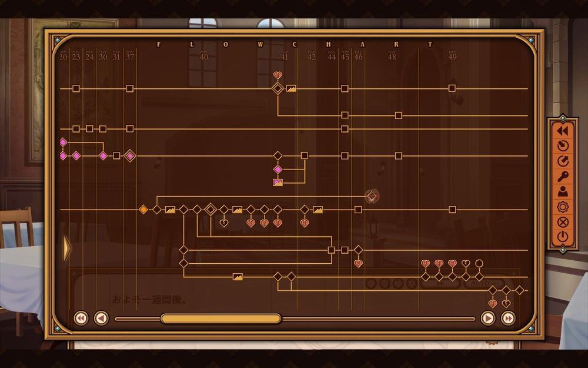Viewport: 588px width, 368px height.
Task: Click the yellow triangle arrow on the left edge
Action: (67, 248)
